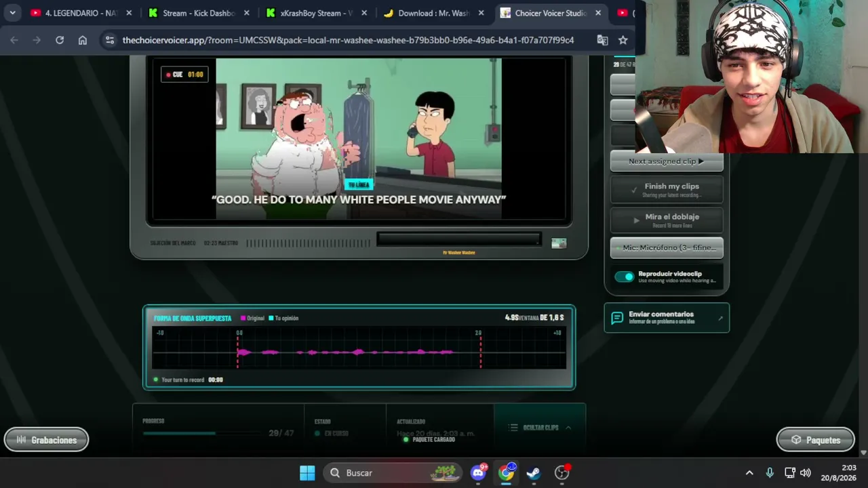Click the list icon beside OCULTAR CLIPS
868x488 pixels.
(x=513, y=428)
